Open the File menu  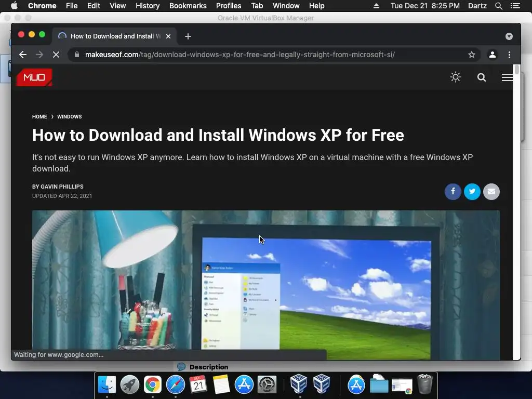(x=72, y=6)
